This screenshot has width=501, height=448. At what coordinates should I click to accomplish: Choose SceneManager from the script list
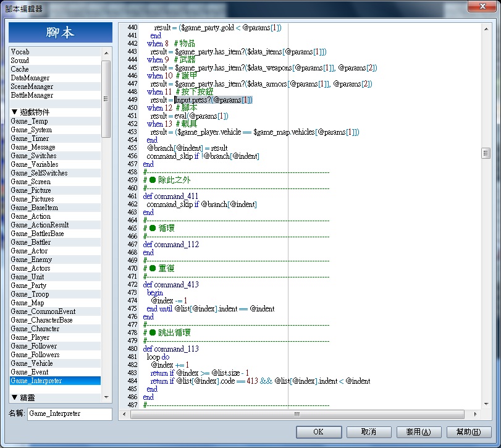tap(55, 87)
